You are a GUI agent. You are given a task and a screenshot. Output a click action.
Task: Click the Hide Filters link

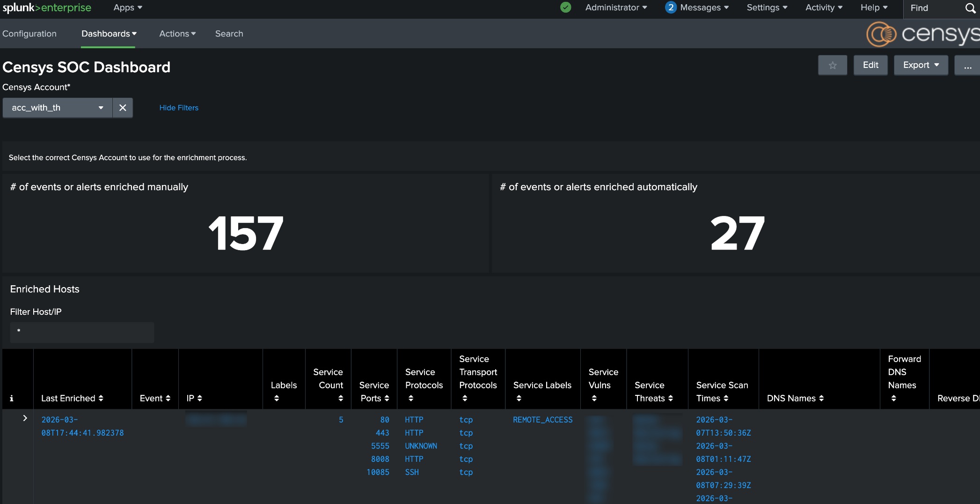click(179, 108)
